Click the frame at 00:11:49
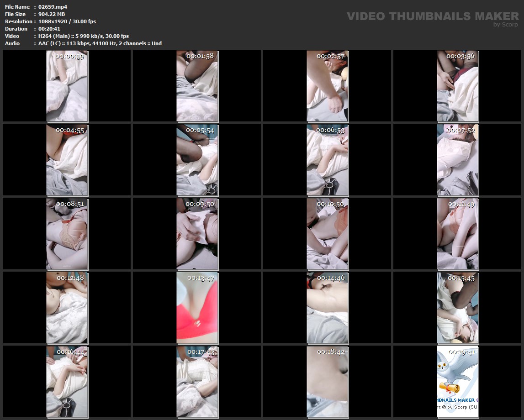This screenshot has height=420, width=524. pos(457,234)
